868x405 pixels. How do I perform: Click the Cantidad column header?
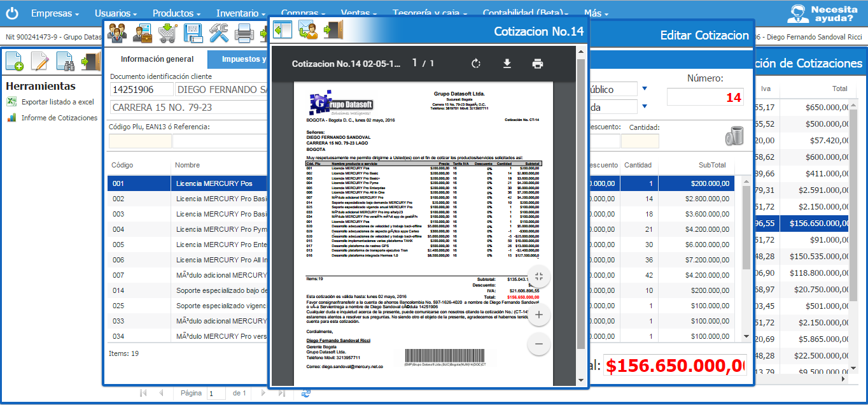pos(638,165)
